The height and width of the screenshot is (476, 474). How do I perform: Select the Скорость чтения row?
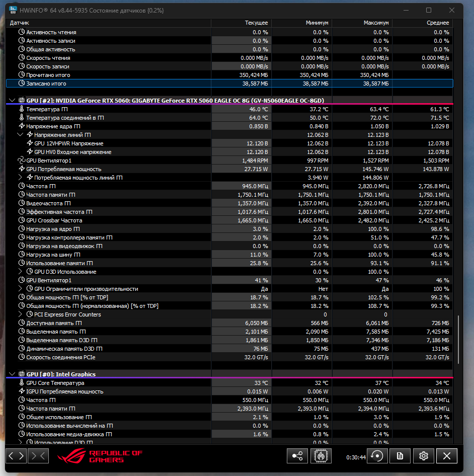[x=229, y=58]
